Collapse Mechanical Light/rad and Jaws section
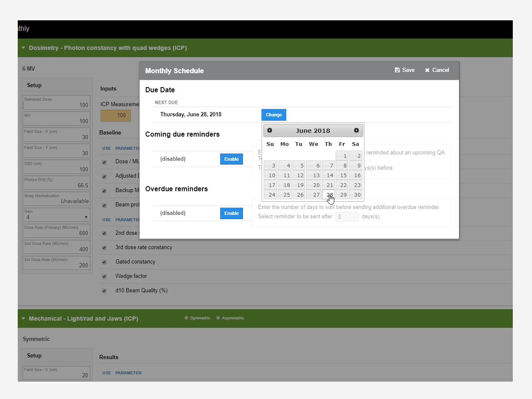The image size is (532, 399). pyautogui.click(x=23, y=318)
